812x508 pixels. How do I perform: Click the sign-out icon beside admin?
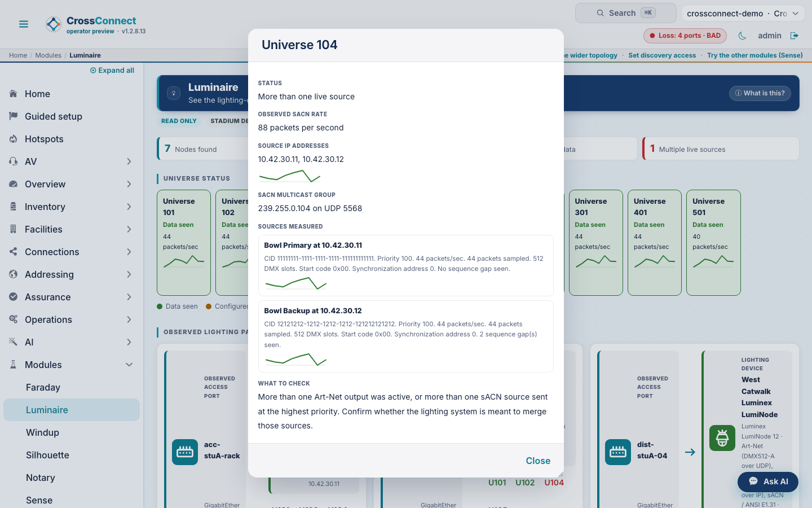[795, 36]
